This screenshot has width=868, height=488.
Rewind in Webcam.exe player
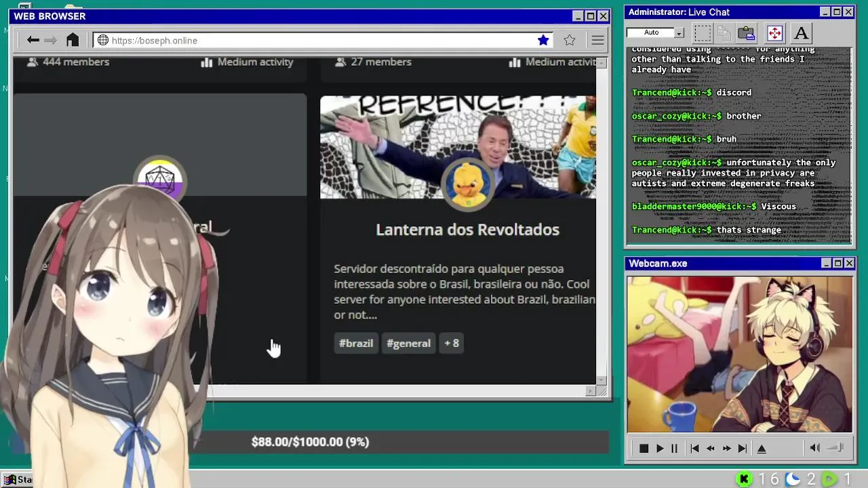pyautogui.click(x=711, y=448)
